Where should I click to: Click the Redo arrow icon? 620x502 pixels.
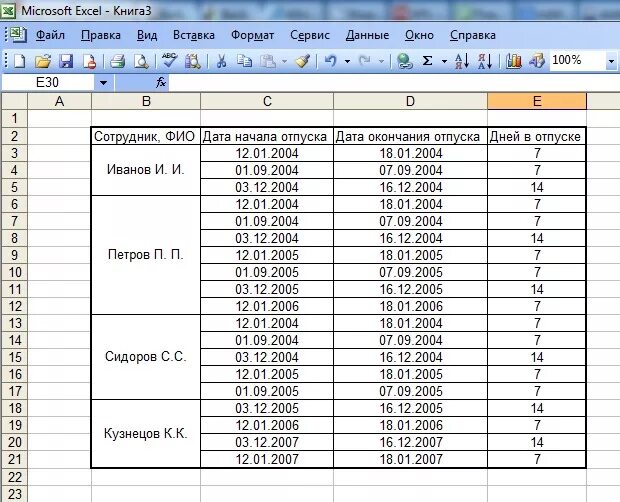pyautogui.click(x=365, y=61)
